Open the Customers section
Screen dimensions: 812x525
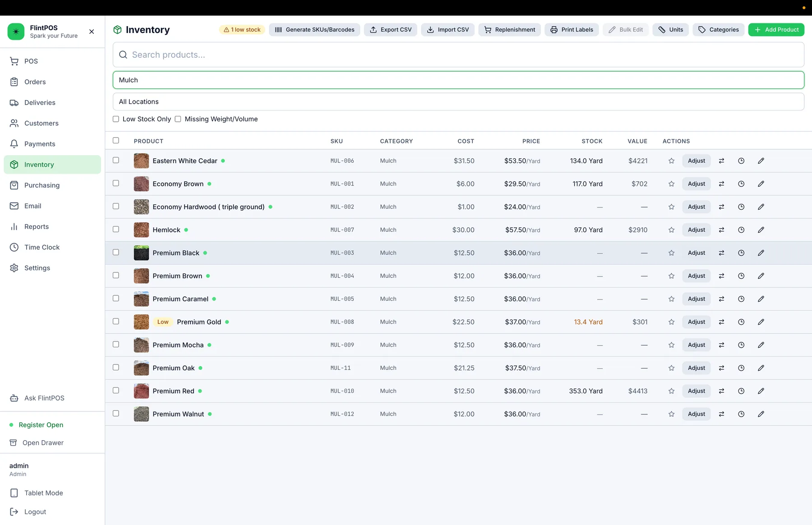pyautogui.click(x=52, y=124)
